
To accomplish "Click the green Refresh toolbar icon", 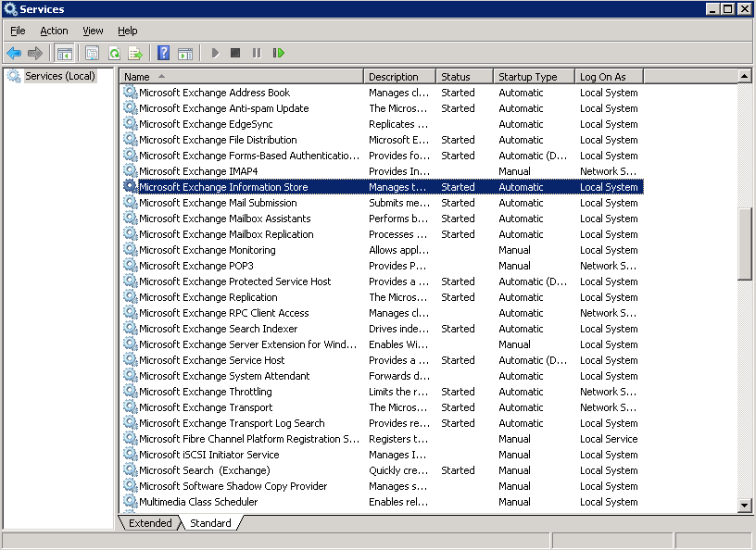I will pos(114,53).
